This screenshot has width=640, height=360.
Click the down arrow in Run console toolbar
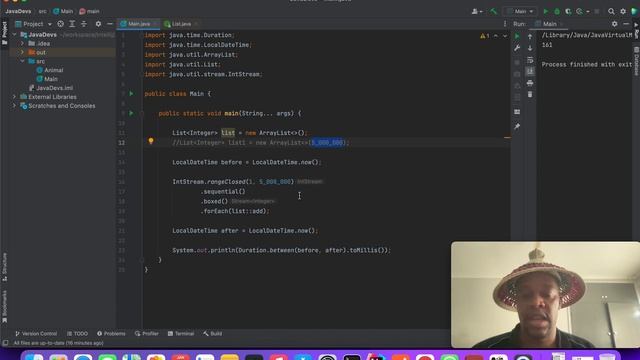pos(530,48)
